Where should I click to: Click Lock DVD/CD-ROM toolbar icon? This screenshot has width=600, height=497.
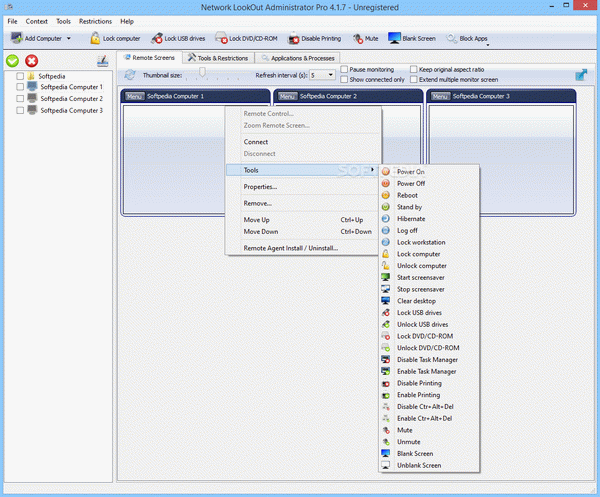coord(221,38)
